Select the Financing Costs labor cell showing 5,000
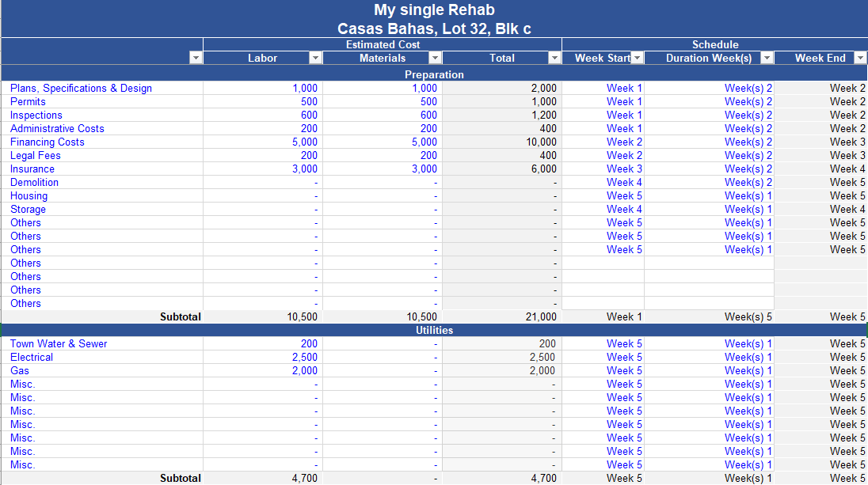The height and width of the screenshot is (485, 868). [304, 142]
